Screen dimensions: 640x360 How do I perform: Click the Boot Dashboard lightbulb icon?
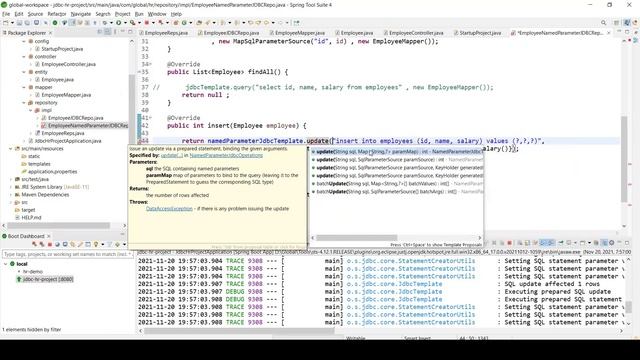coord(96,244)
